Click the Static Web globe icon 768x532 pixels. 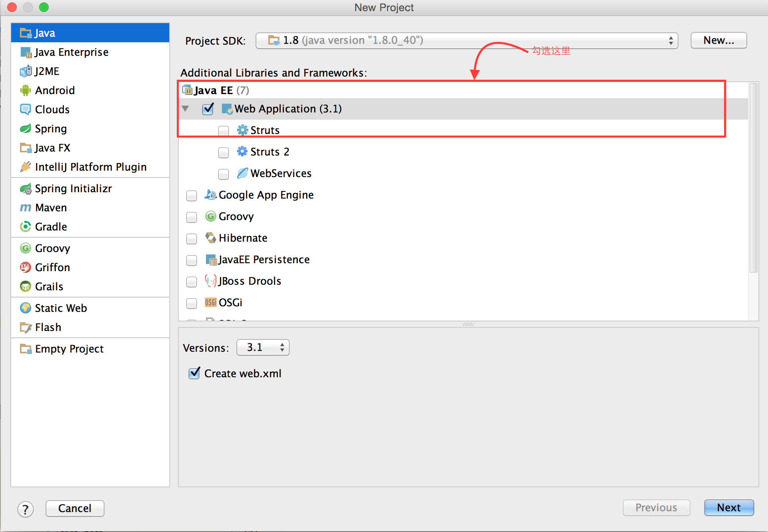[x=26, y=308]
